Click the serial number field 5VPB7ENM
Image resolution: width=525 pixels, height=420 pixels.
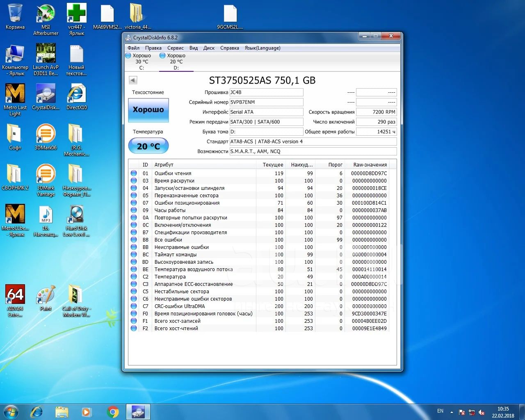point(266,102)
